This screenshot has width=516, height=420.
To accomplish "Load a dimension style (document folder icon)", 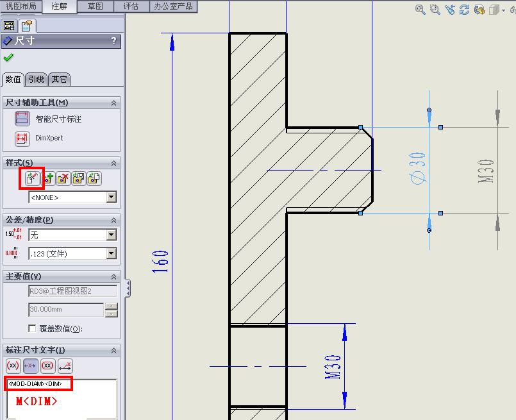I will (94, 178).
